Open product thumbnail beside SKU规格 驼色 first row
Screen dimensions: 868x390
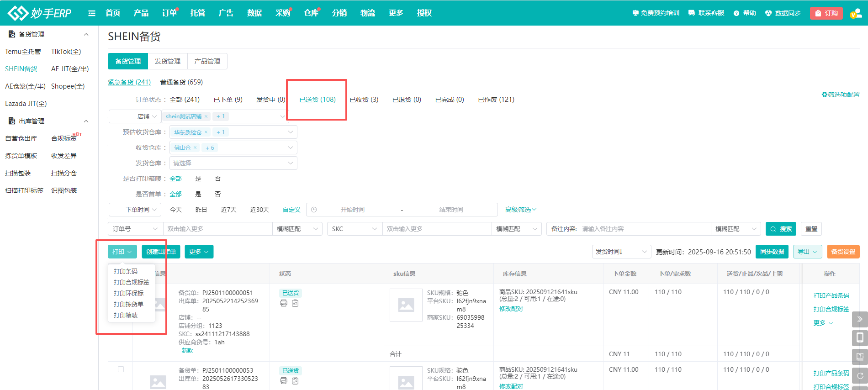[406, 305]
